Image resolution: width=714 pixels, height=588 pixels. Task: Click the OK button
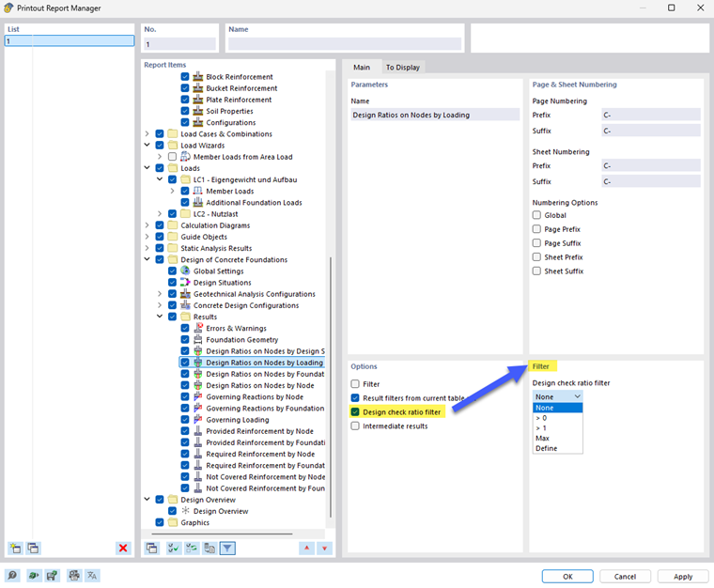[x=567, y=576]
